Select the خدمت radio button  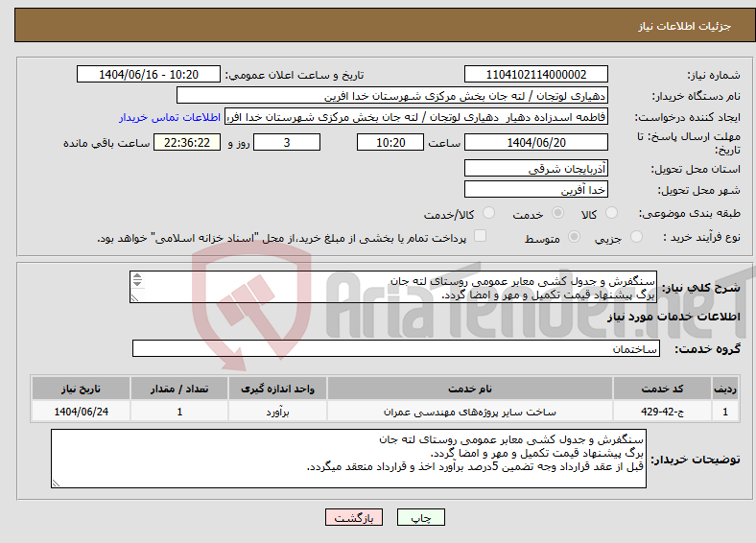click(x=557, y=213)
